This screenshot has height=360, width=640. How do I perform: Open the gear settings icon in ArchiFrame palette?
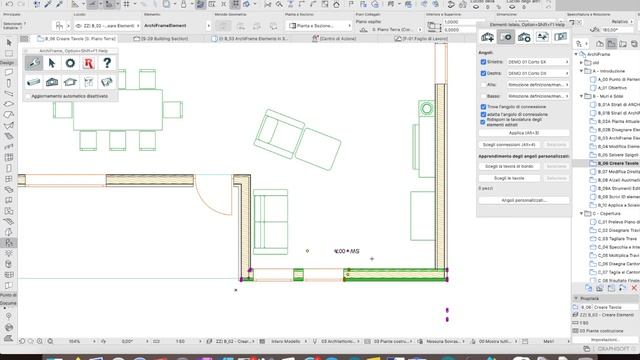(70, 63)
